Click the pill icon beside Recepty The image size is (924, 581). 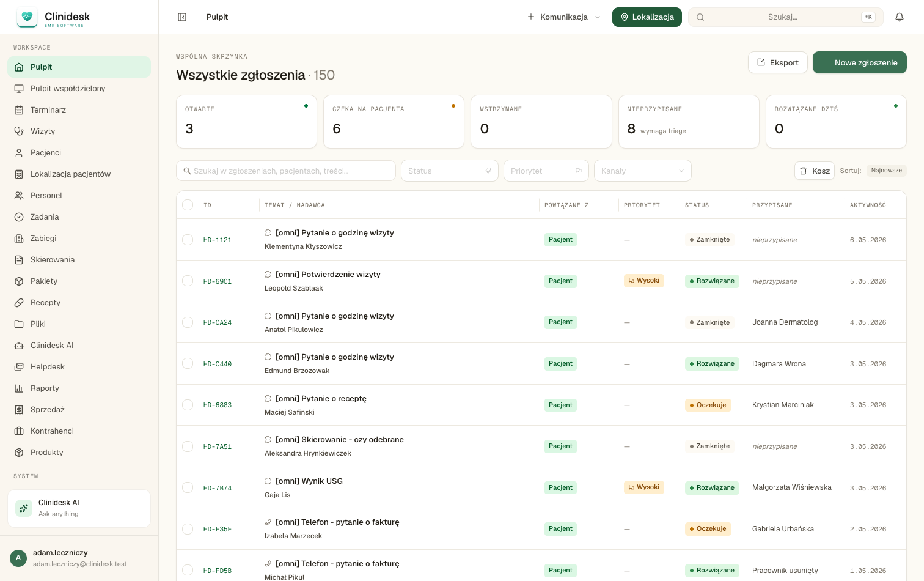point(19,303)
